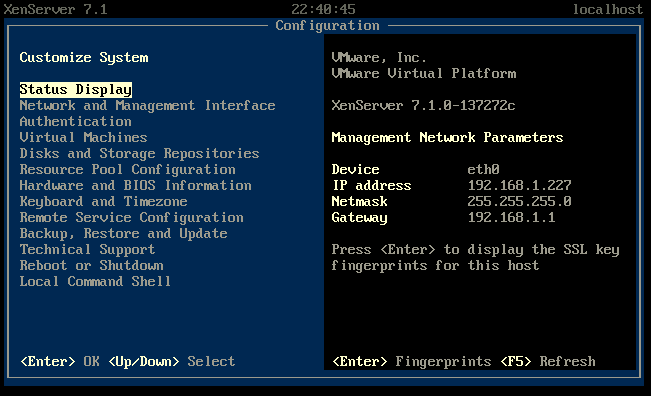Click the VMware, Inc. manufacturer text

[379, 58]
